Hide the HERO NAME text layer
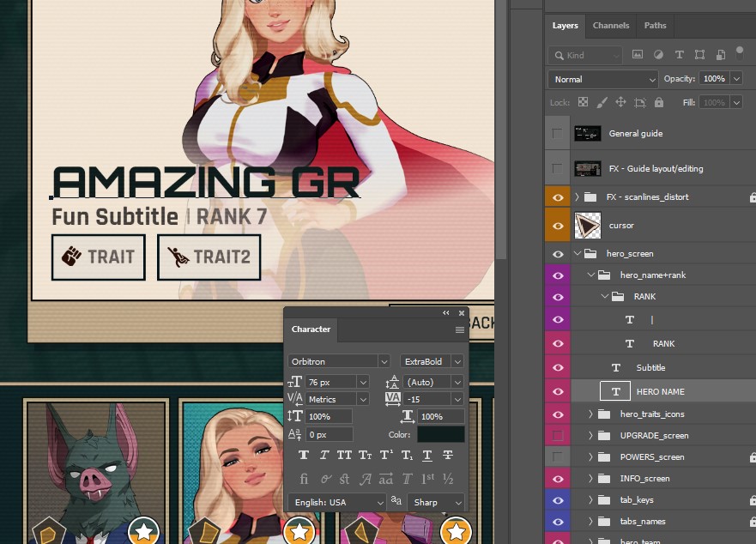756x544 pixels. coord(558,391)
